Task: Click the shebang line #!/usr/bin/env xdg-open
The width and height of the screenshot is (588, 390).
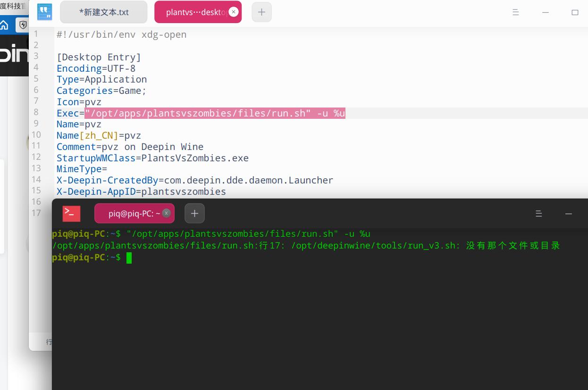Action: [x=121, y=34]
